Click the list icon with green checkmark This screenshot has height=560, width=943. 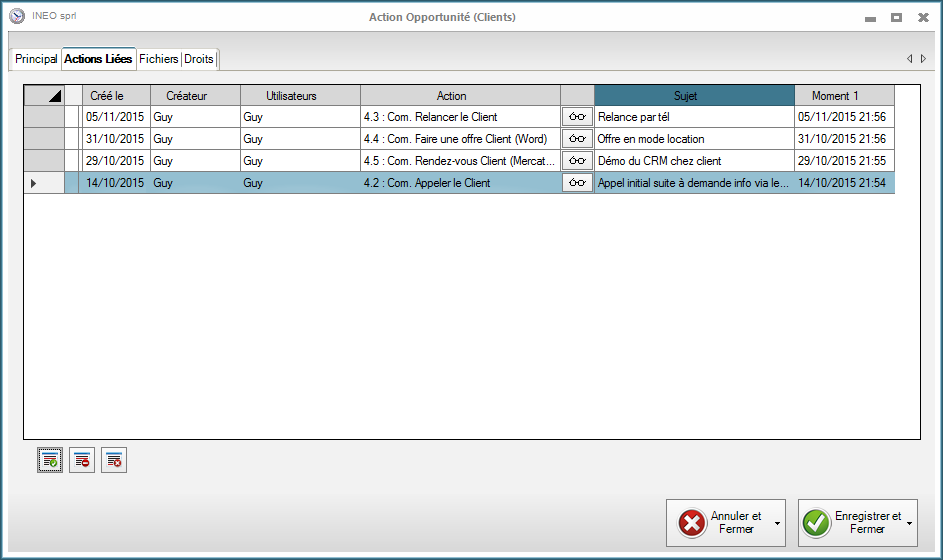50,460
